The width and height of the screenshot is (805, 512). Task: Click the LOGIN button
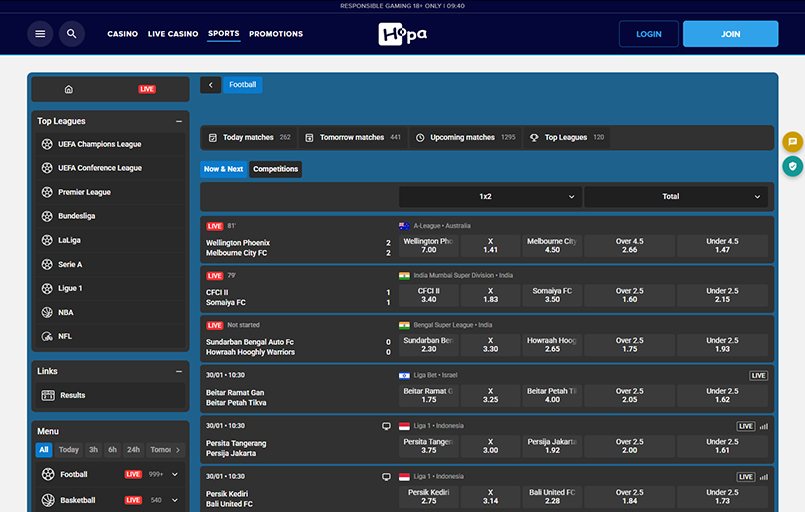point(649,34)
